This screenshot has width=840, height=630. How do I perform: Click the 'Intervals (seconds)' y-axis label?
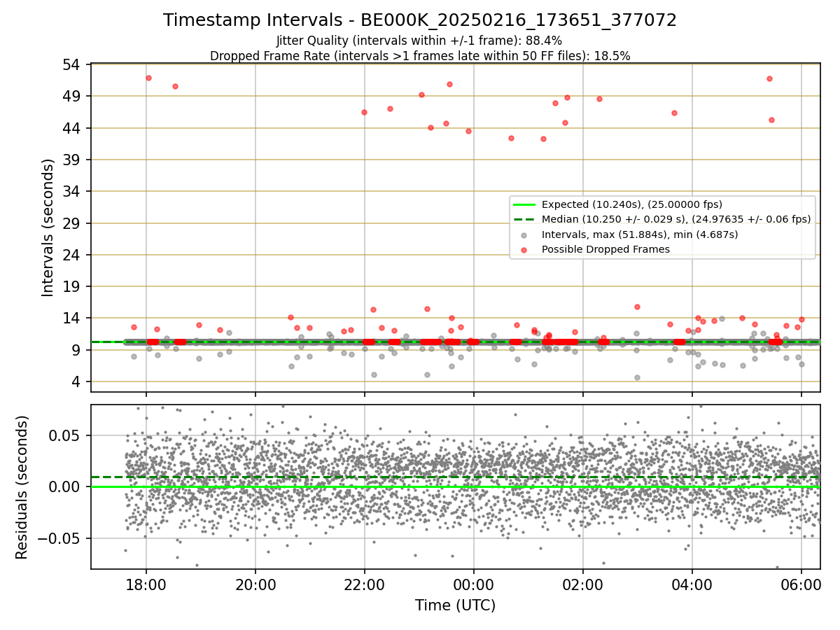click(x=48, y=227)
